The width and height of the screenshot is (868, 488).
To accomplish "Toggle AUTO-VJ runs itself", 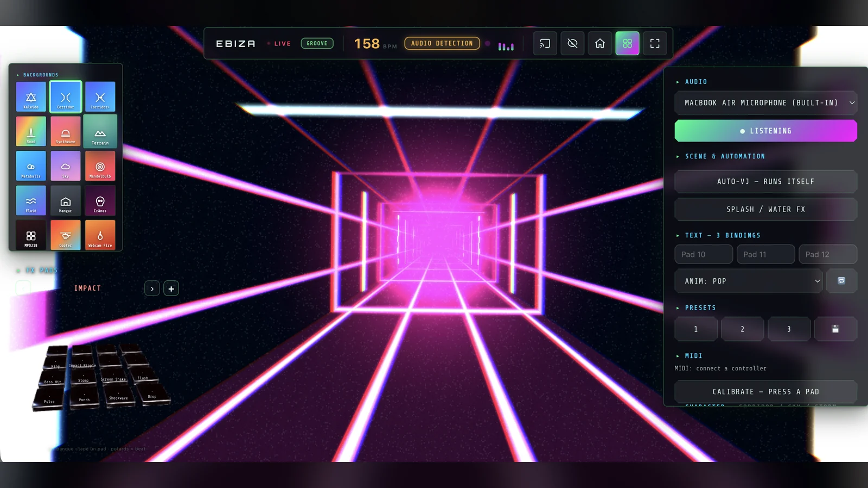I will (766, 182).
